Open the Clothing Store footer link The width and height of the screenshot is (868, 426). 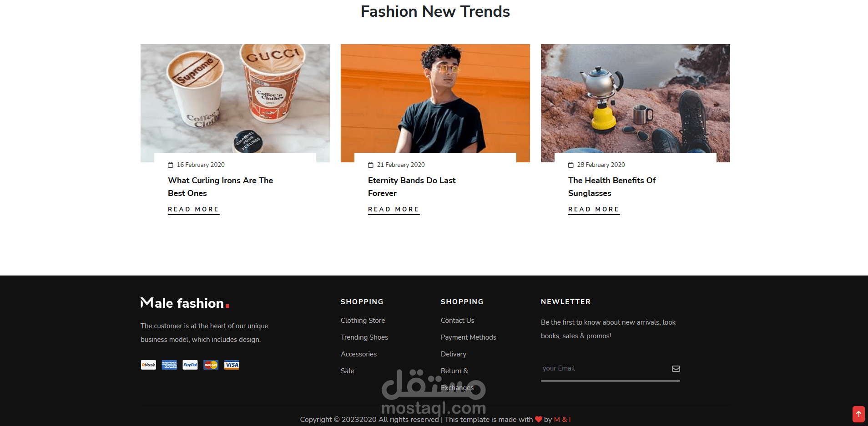363,321
